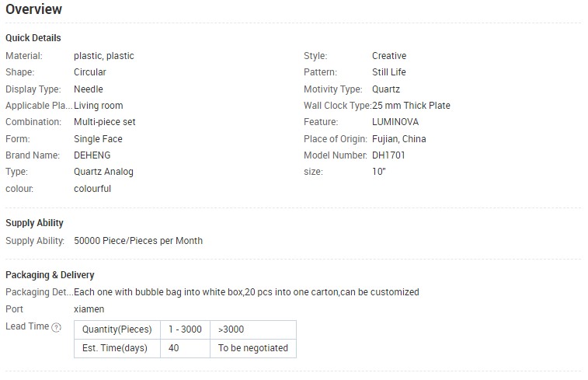Click the truncated 'Applicable Pla...' label
The height and width of the screenshot is (380, 588).
pyautogui.click(x=39, y=106)
